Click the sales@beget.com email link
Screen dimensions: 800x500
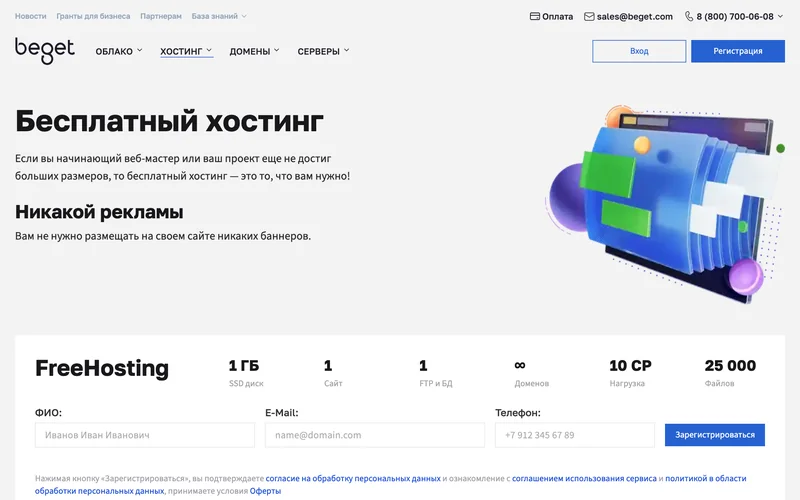point(635,16)
